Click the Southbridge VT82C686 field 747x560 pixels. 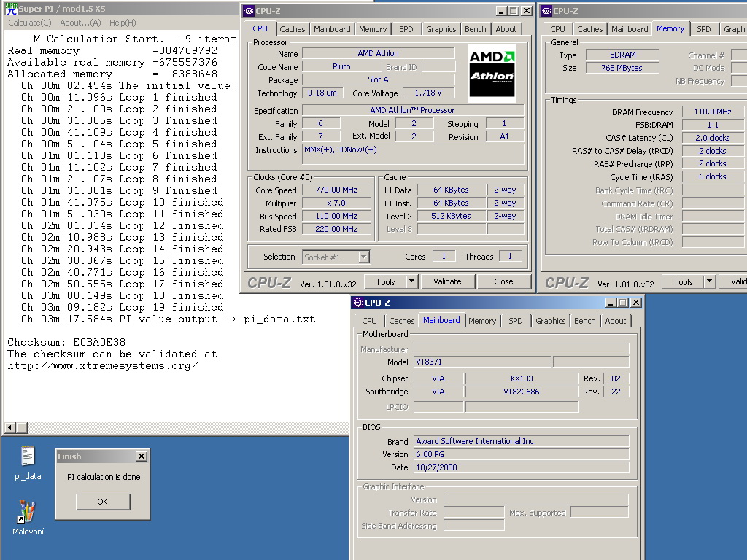522,392
